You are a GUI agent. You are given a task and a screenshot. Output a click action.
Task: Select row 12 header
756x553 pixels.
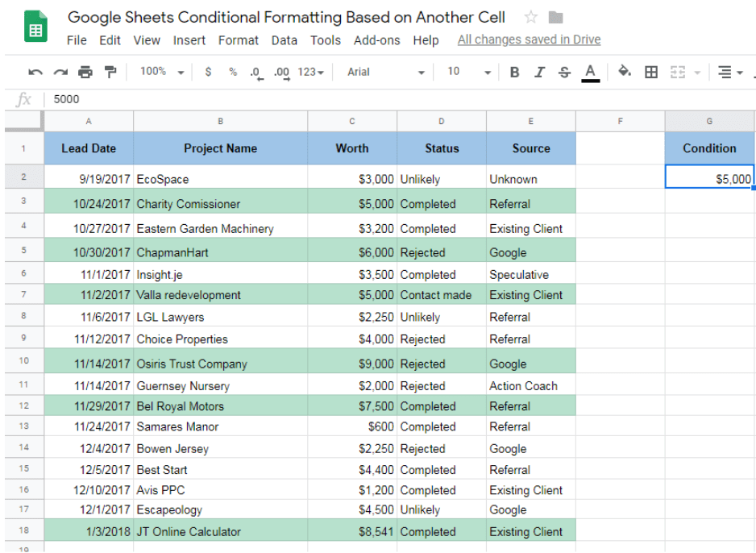point(24,405)
